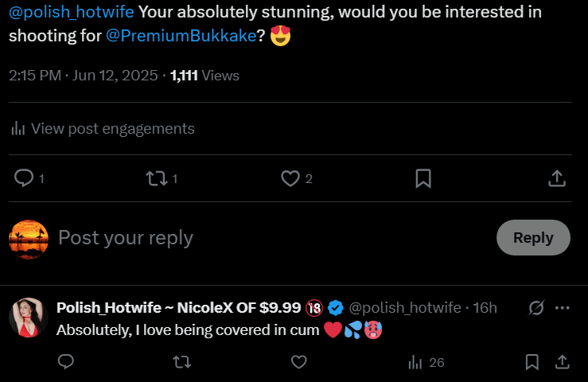Open the @polish_hotwife mention in post text

pos(71,13)
